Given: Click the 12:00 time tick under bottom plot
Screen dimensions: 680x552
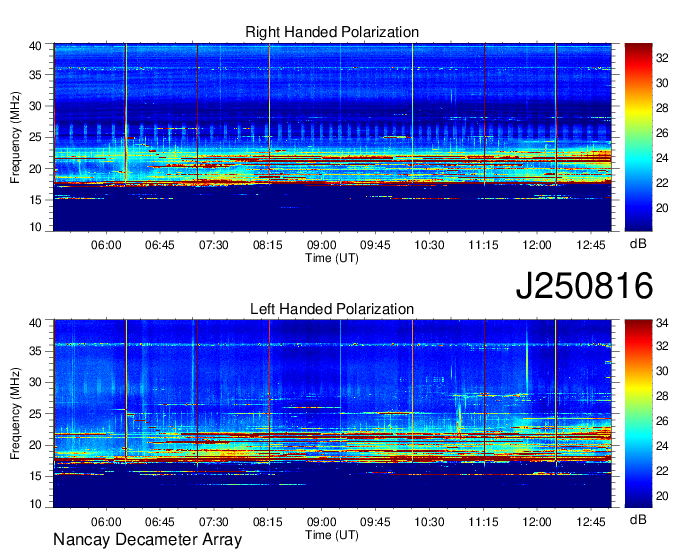Looking at the screenshot, I should (x=537, y=522).
